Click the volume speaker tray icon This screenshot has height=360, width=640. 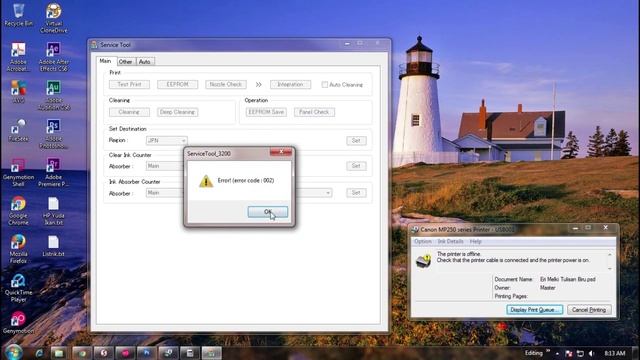point(591,353)
